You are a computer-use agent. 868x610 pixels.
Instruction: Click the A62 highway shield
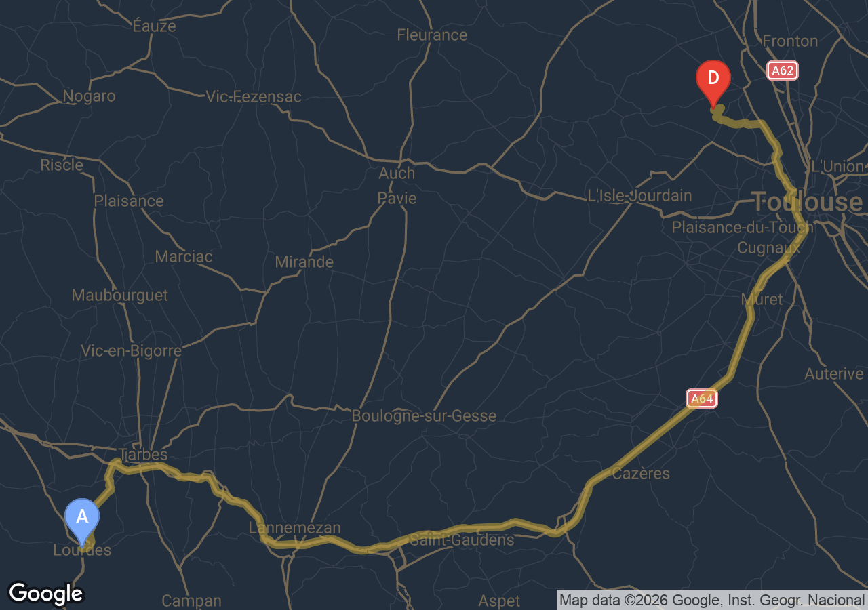(783, 70)
